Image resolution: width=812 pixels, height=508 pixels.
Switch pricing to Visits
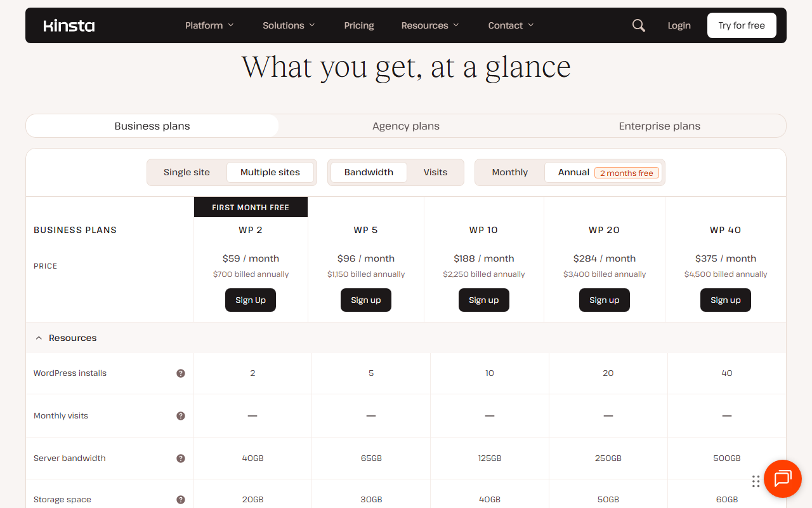435,172
